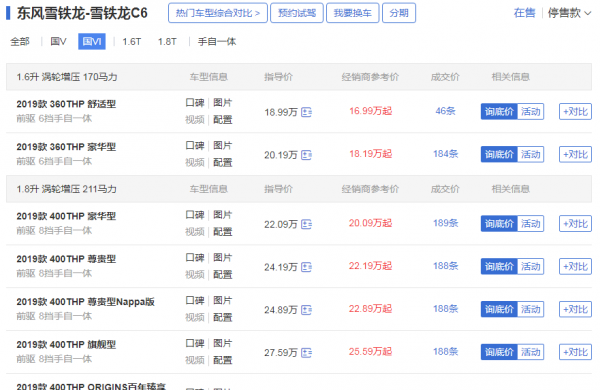
Task: Click 活动 for 360THP 豪华型
Action: coord(531,155)
